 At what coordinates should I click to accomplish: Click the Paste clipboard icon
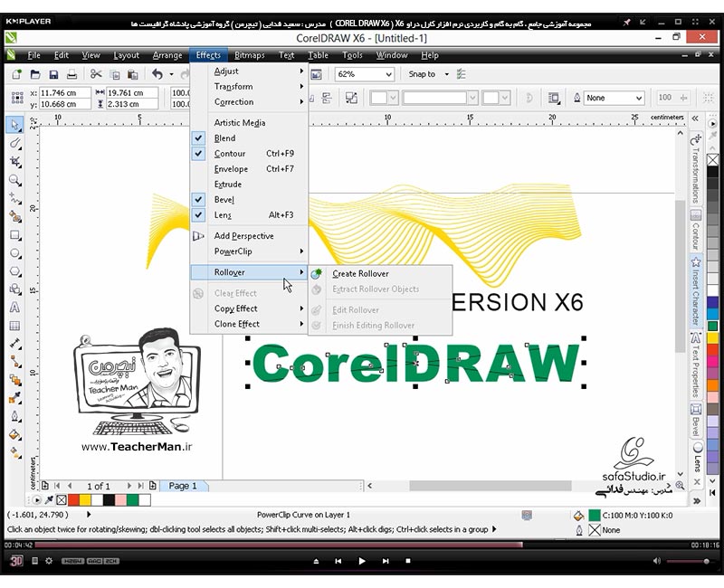point(132,74)
